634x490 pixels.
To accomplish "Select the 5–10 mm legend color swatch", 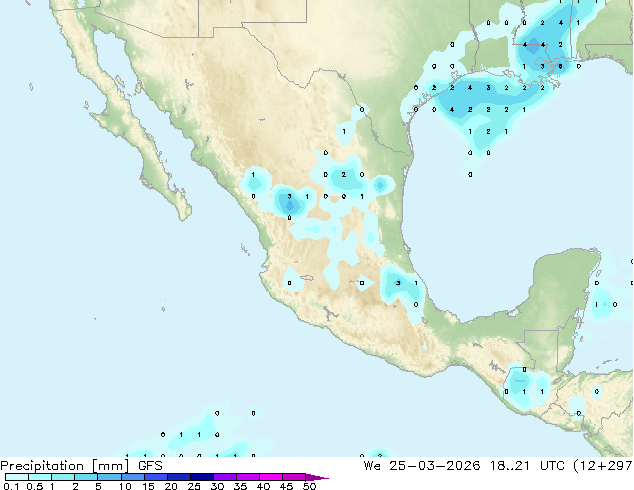I will coord(110,477).
